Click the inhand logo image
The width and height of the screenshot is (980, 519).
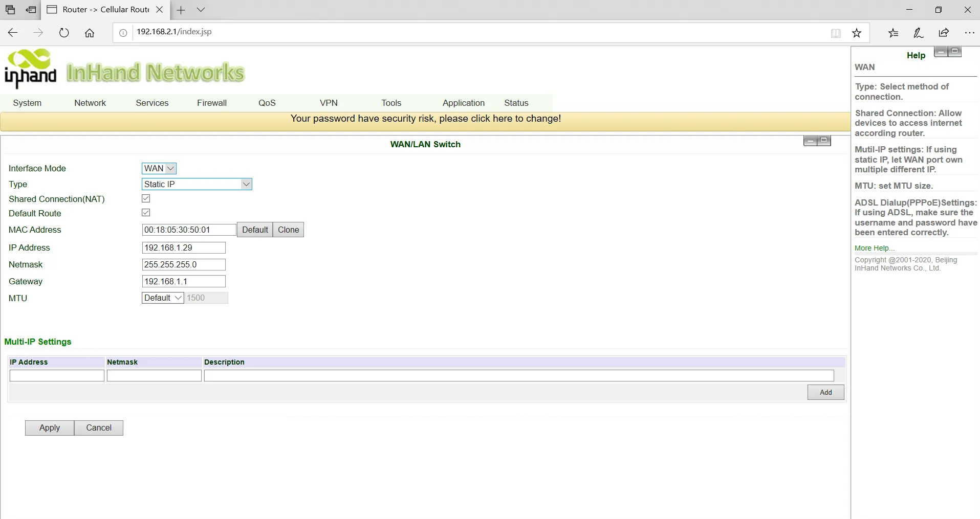[31, 68]
